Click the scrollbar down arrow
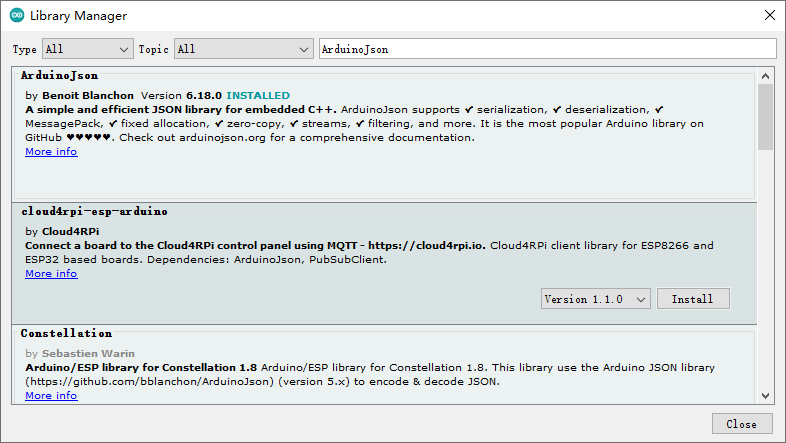 pyautogui.click(x=765, y=396)
